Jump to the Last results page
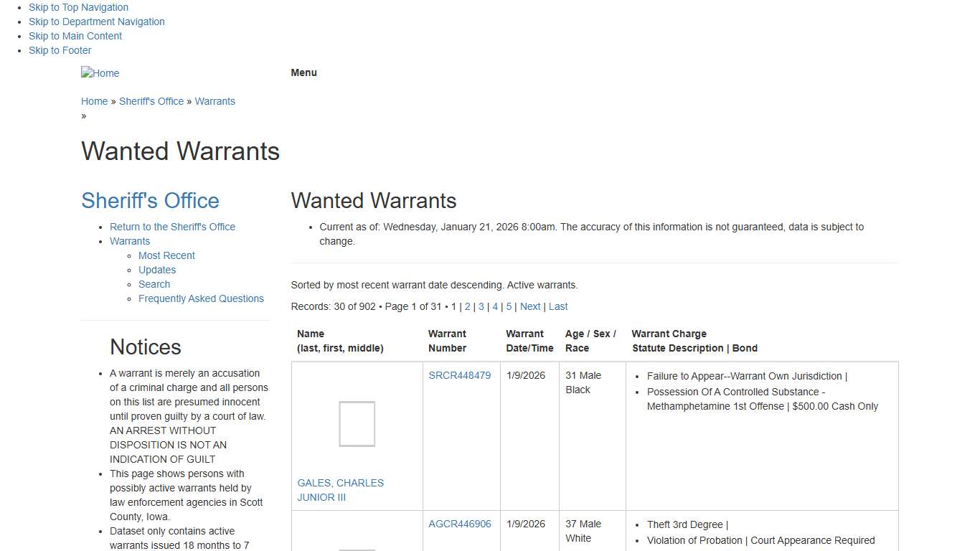The width and height of the screenshot is (980, 551). (x=558, y=306)
